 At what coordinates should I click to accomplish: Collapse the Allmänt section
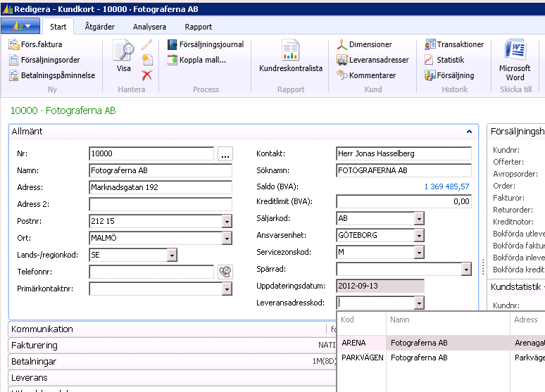(x=469, y=132)
